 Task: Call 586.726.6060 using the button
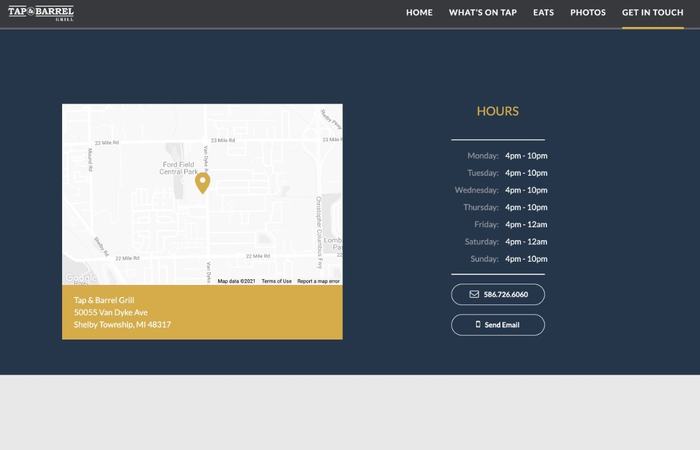(x=498, y=295)
